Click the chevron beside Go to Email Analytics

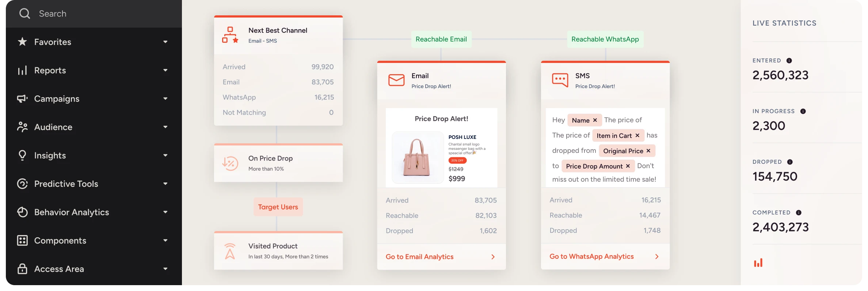click(x=493, y=257)
